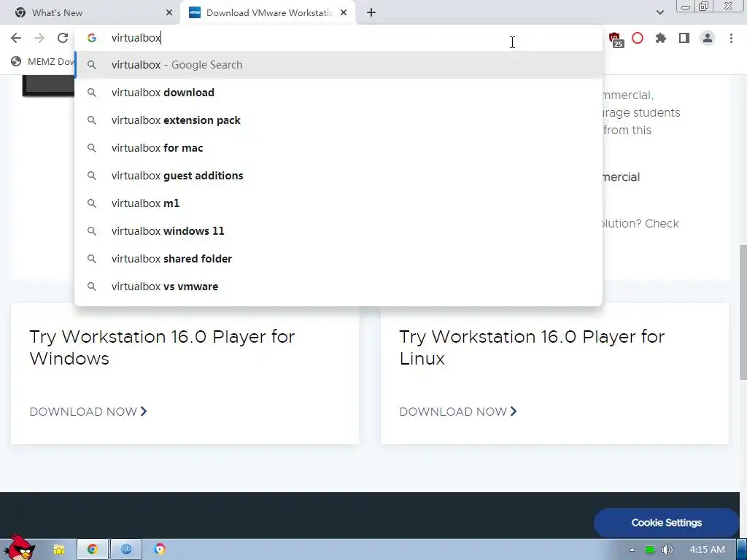Click the browser forward arrow
This screenshot has width=747, height=560.
point(39,38)
